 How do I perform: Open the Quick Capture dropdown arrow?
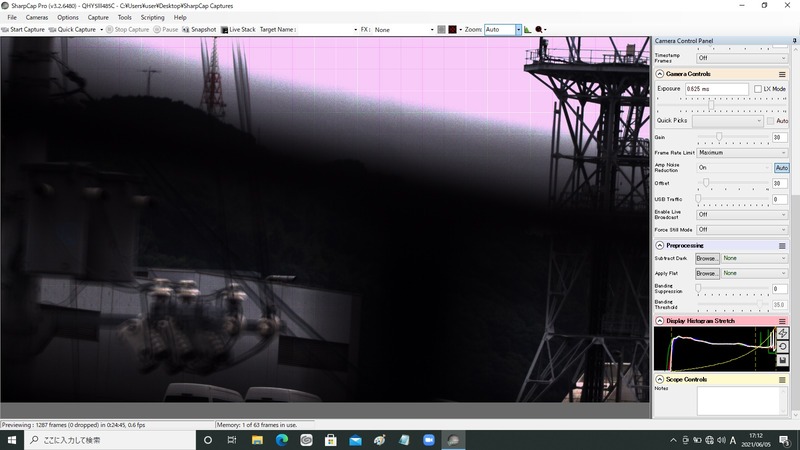click(x=102, y=30)
